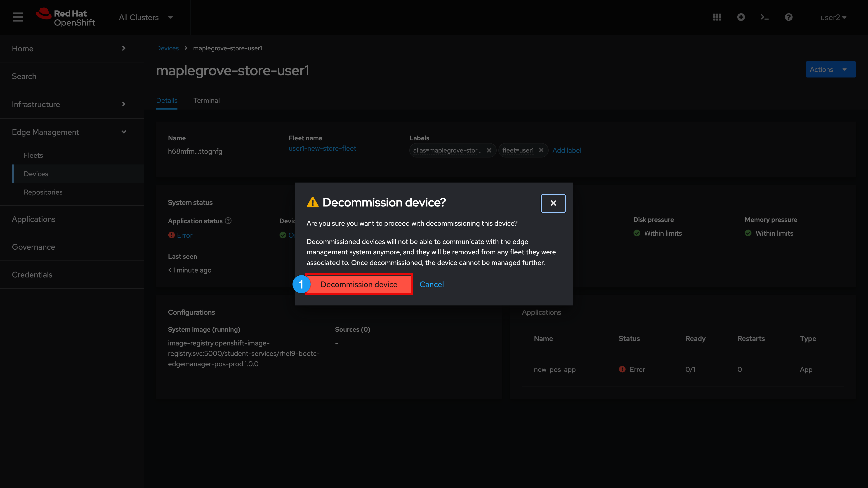Click the Restarts column header

[x=751, y=338]
